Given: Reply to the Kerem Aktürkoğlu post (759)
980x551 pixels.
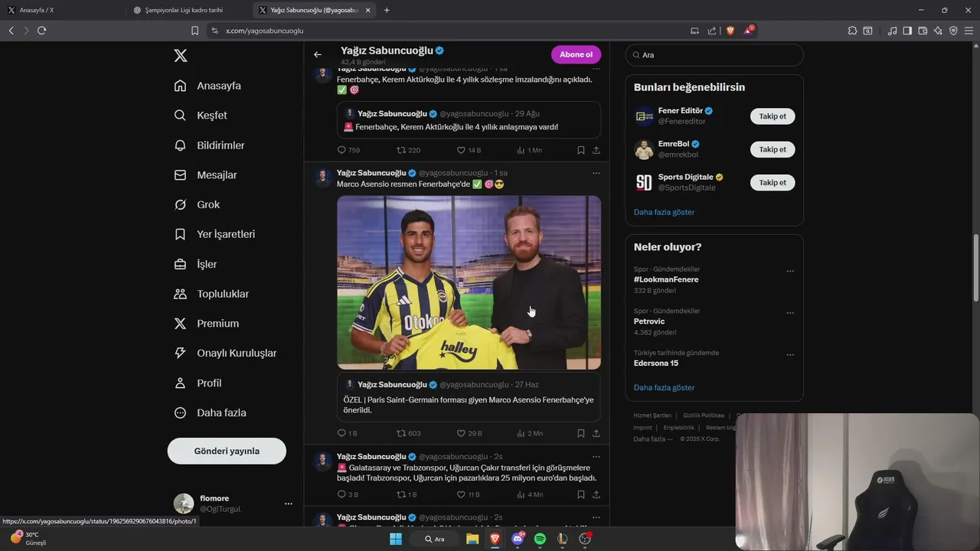Looking at the screenshot, I should 348,150.
